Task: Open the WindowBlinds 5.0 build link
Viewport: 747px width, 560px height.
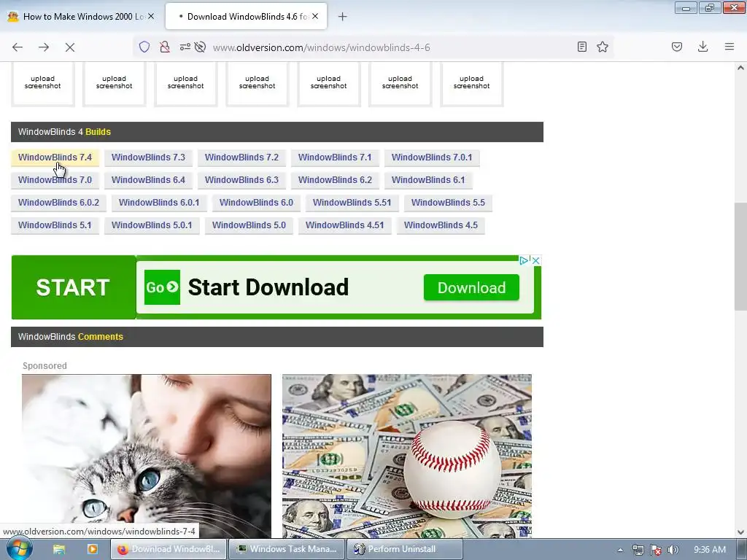Action: click(249, 225)
